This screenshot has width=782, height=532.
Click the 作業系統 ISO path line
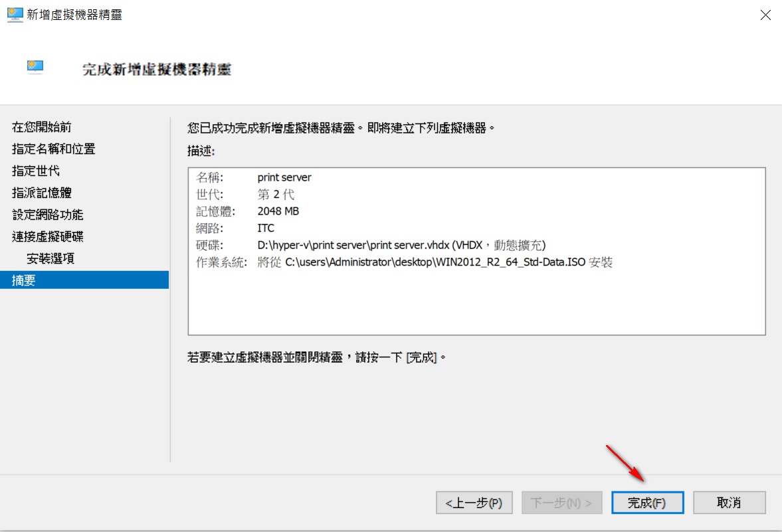click(435, 262)
